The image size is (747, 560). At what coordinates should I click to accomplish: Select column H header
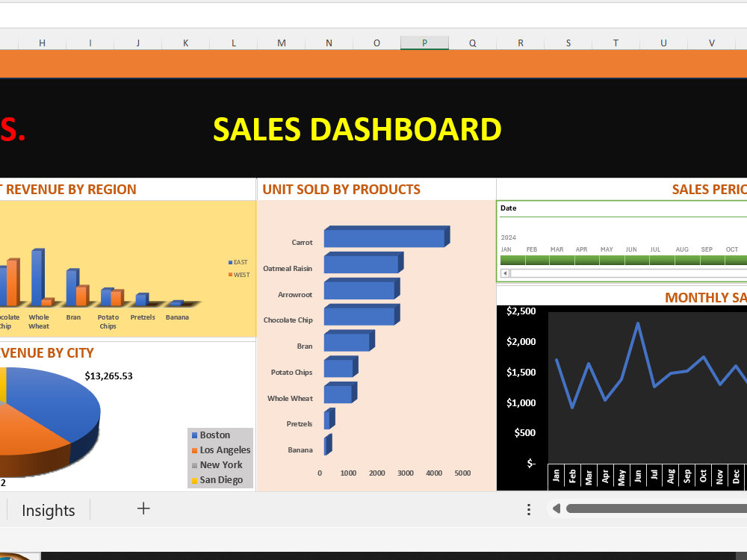[x=42, y=43]
